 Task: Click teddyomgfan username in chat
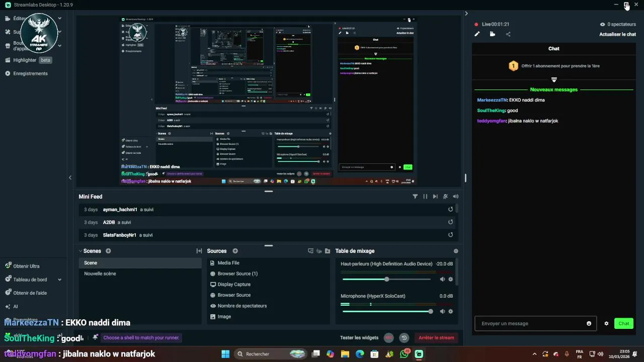pos(492,121)
